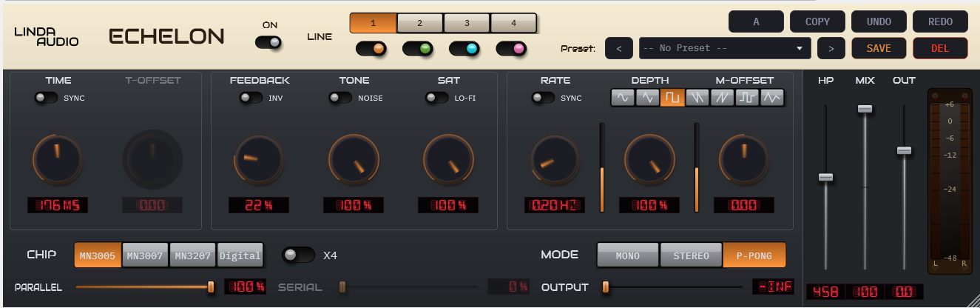The height and width of the screenshot is (308, 980).
Task: Click the UNDO button
Action: pyautogui.click(x=879, y=21)
